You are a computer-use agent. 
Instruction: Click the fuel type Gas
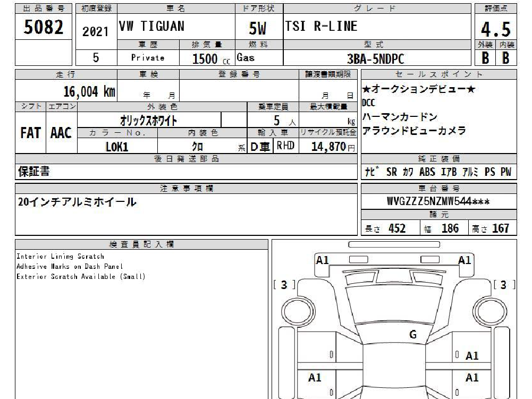(246, 58)
